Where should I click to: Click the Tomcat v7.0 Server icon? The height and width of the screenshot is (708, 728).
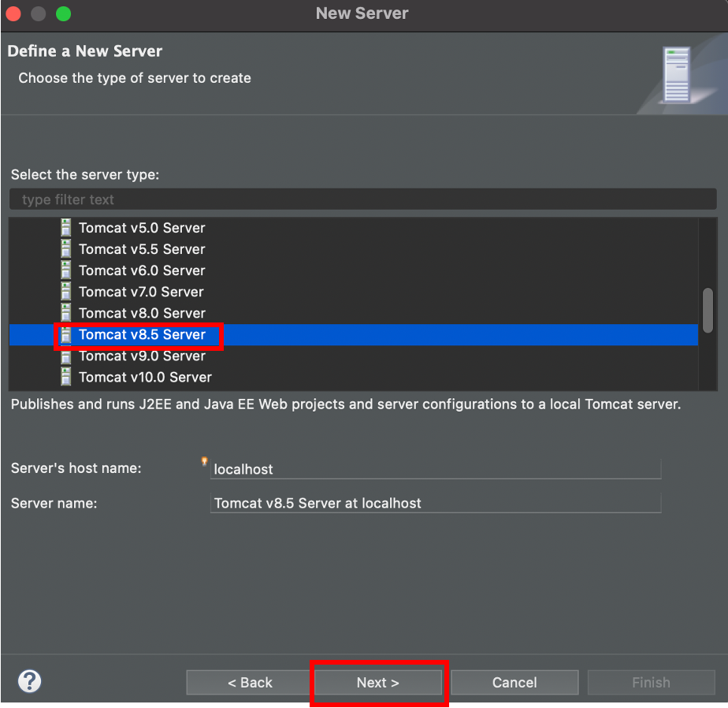(x=66, y=292)
